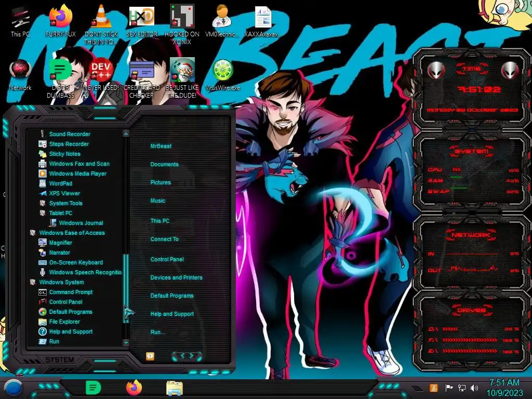Image resolution: width=532 pixels, height=399 pixels.
Task: Expand the System Tools folder
Action: click(66, 203)
